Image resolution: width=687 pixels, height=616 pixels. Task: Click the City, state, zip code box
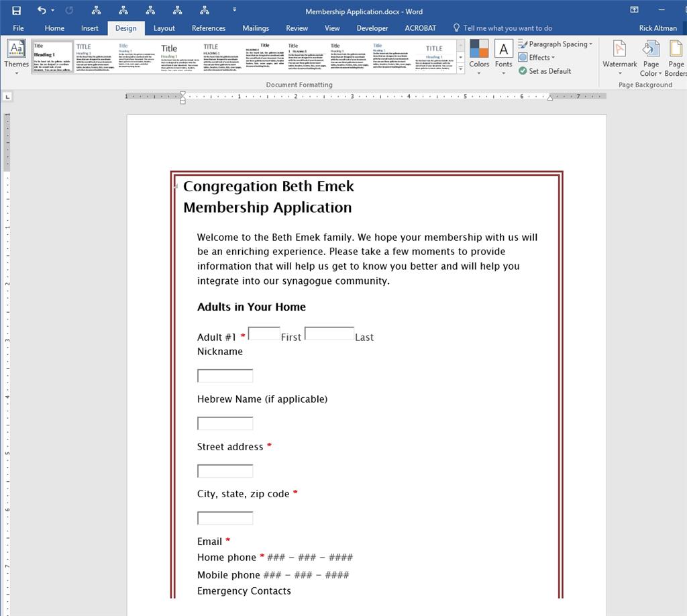point(225,518)
